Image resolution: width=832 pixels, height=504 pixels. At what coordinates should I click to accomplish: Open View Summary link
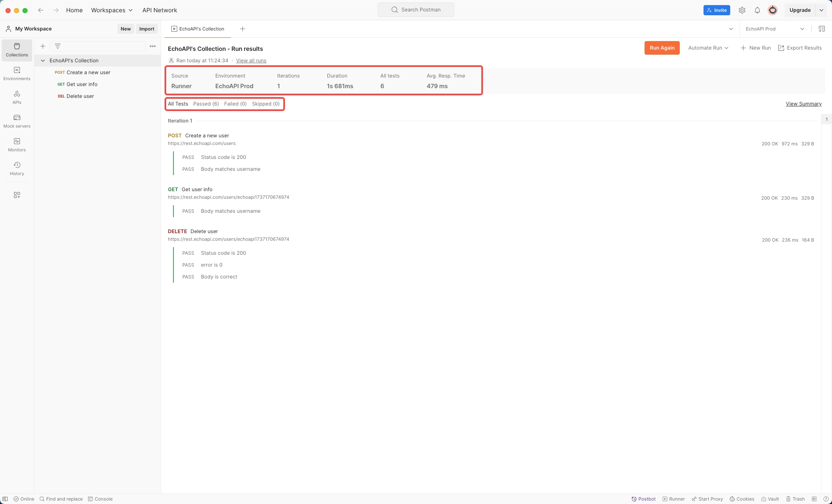(804, 104)
